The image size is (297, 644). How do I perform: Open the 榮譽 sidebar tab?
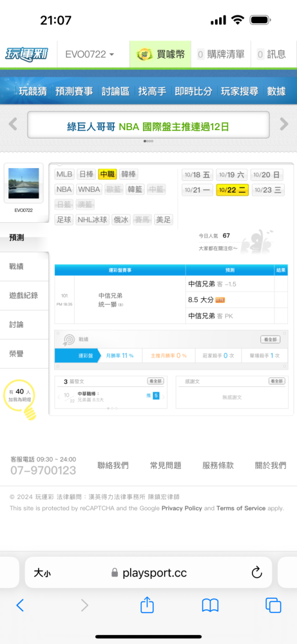coord(24,354)
